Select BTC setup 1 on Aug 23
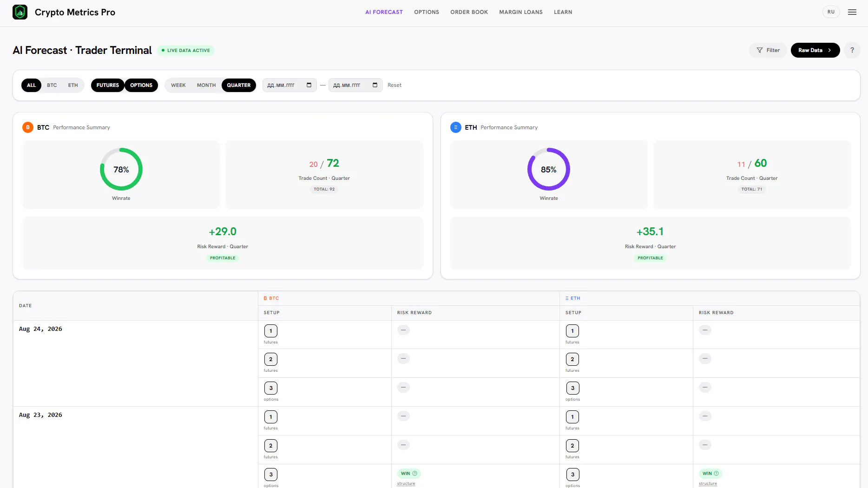This screenshot has width=868, height=488. click(271, 417)
